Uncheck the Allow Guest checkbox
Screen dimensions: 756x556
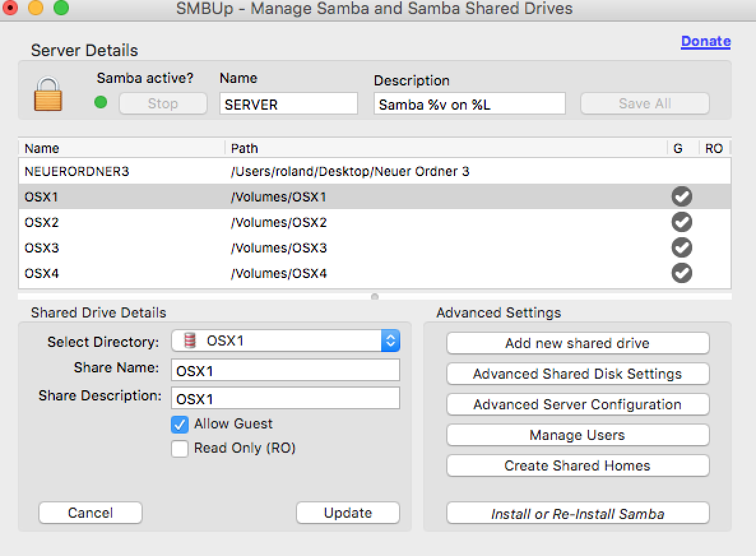click(180, 425)
